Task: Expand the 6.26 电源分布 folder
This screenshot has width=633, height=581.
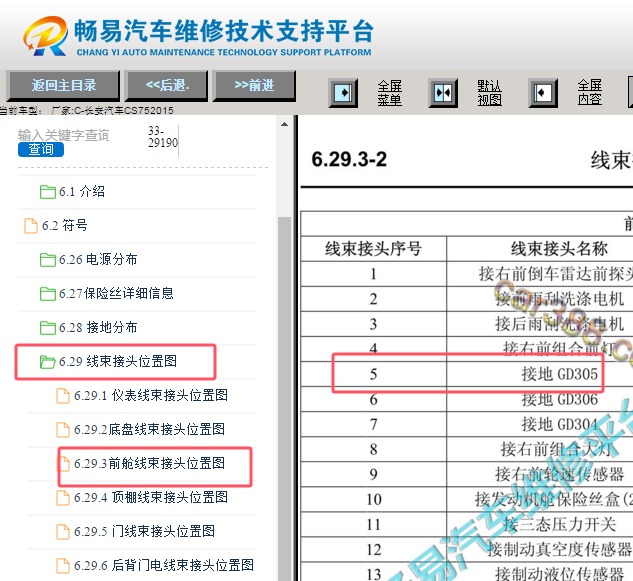Action: [x=98, y=259]
